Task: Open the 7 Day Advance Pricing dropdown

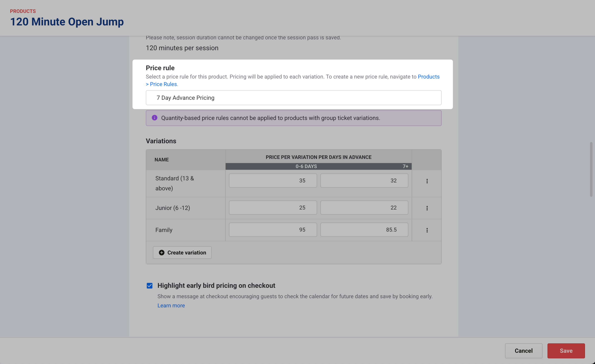Action: [x=293, y=98]
